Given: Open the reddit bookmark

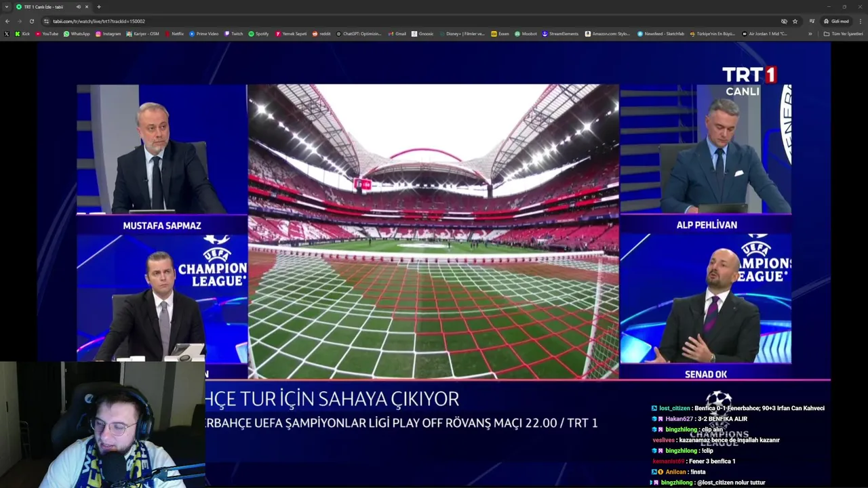Looking at the screenshot, I should (x=321, y=34).
